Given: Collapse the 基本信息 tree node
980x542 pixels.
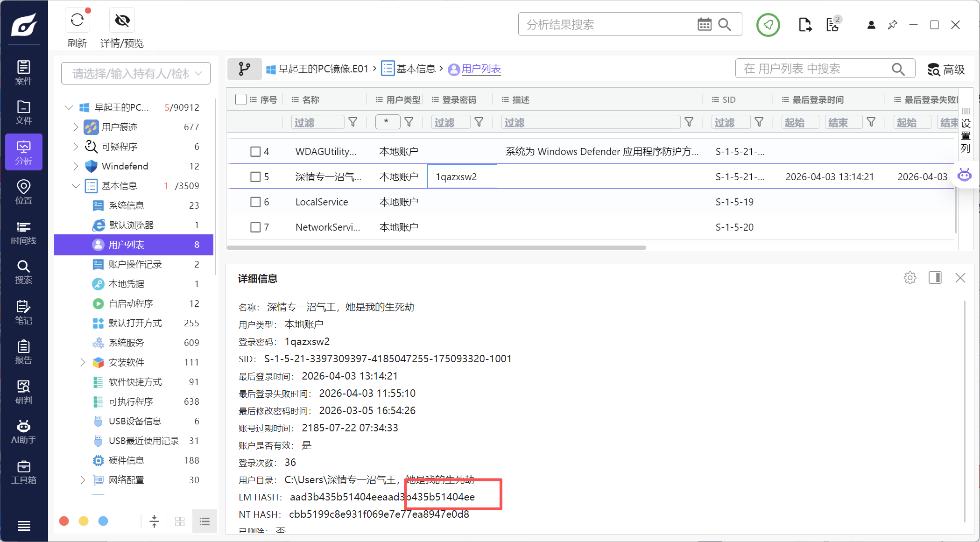Looking at the screenshot, I should [x=76, y=186].
